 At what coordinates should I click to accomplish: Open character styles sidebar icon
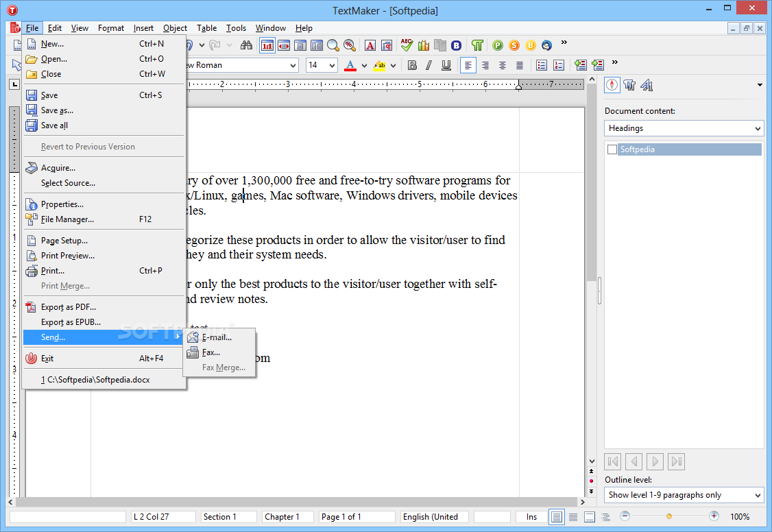647,85
